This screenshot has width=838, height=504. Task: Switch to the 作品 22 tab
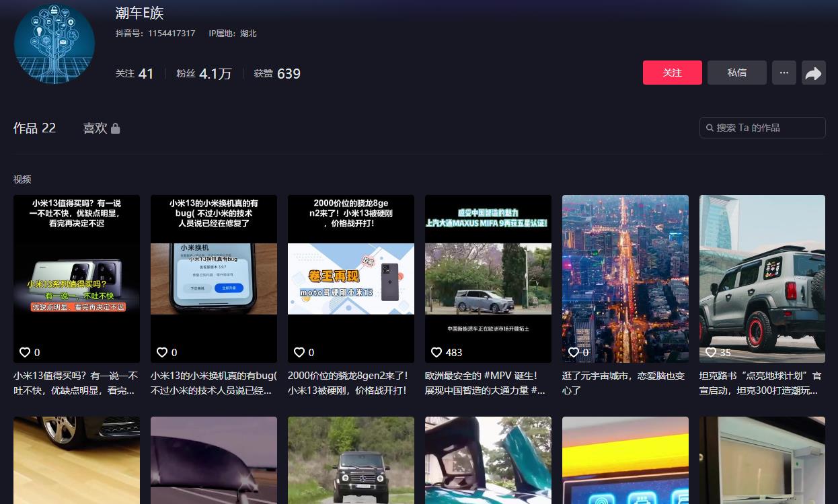point(34,128)
